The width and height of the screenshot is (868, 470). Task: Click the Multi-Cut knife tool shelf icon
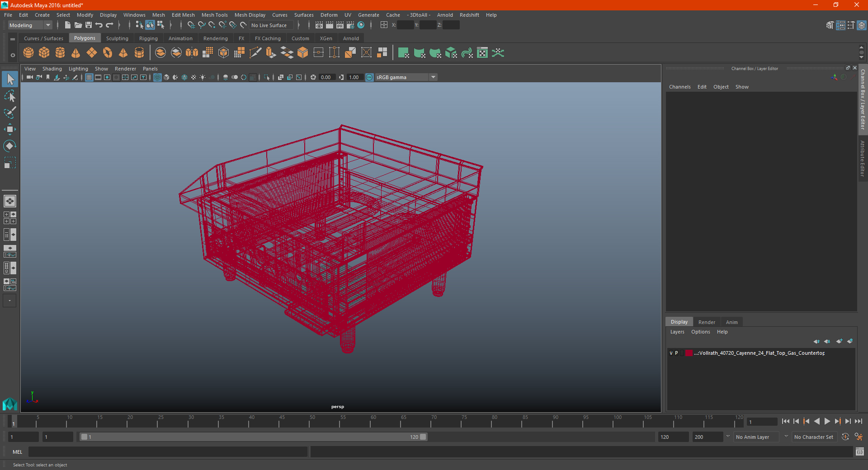click(255, 53)
